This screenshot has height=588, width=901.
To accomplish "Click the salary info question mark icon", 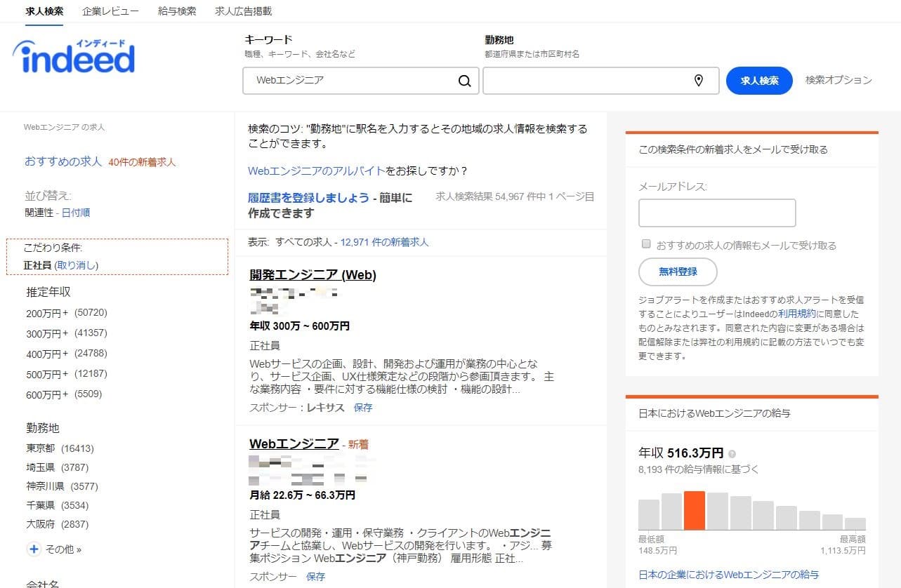I will [732, 454].
